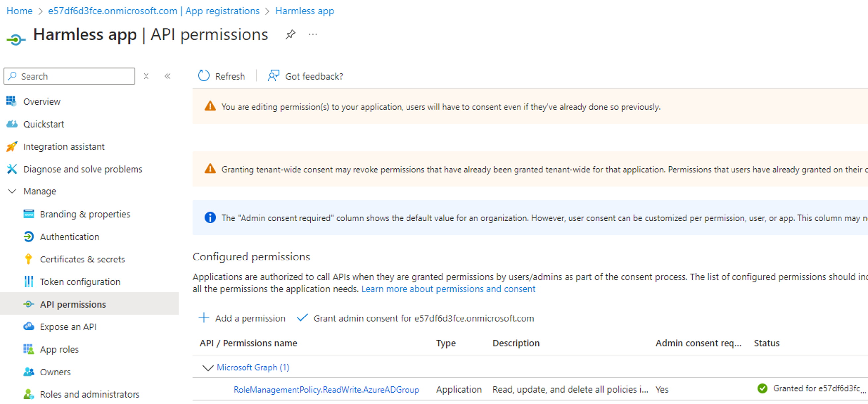Click the info icon in the blue banner

tap(210, 218)
